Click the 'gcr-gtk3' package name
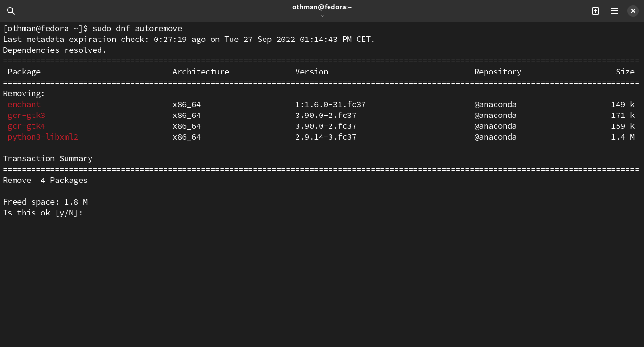Viewport: 644px width, 347px height. (x=26, y=115)
